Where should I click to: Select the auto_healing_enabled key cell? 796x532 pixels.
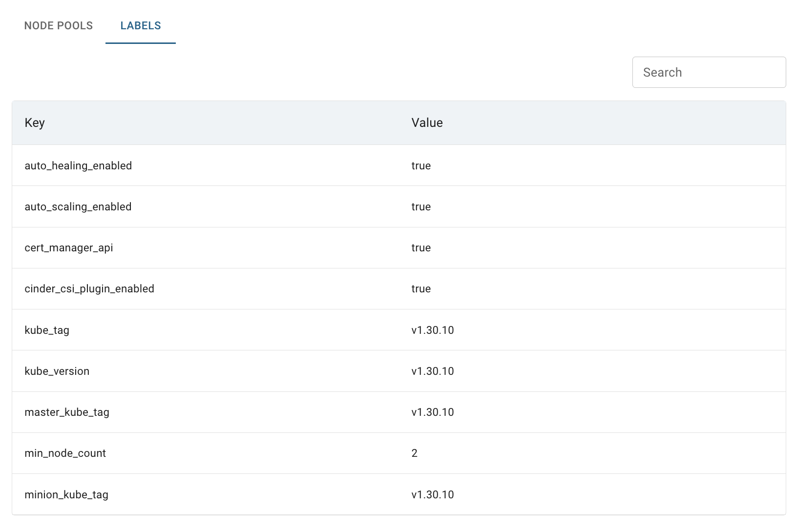[78, 166]
